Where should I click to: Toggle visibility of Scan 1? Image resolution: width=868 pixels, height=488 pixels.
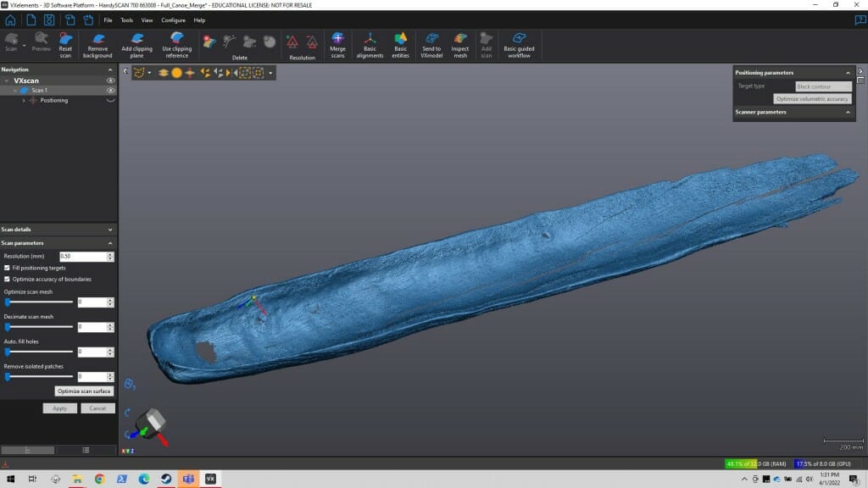(x=108, y=90)
